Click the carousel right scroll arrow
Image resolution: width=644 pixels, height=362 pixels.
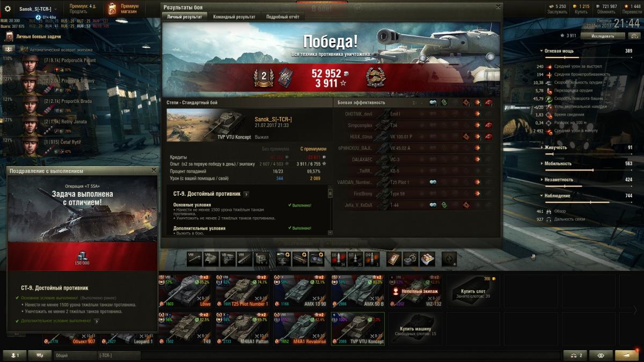[x=635, y=310]
